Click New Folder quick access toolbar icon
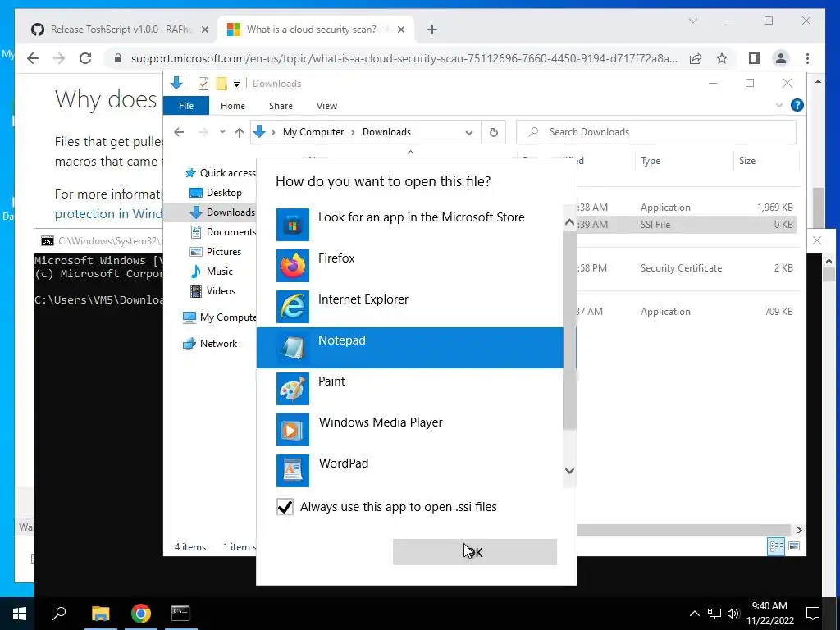This screenshot has height=630, width=840. coord(221,84)
